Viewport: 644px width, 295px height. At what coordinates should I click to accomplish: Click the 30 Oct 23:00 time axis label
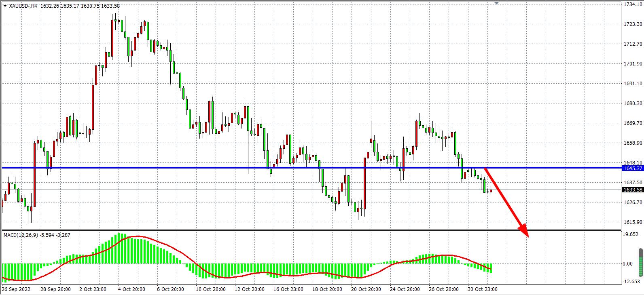coord(482,289)
